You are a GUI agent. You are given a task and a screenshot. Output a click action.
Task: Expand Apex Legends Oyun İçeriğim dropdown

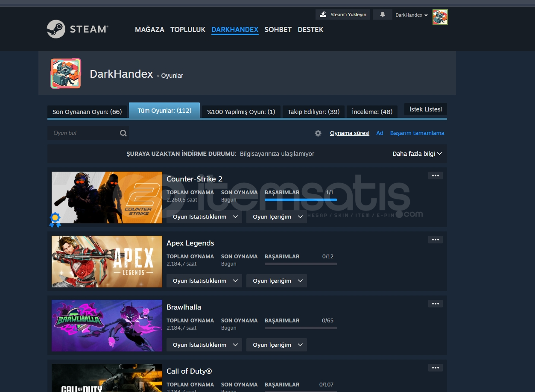pyautogui.click(x=277, y=281)
